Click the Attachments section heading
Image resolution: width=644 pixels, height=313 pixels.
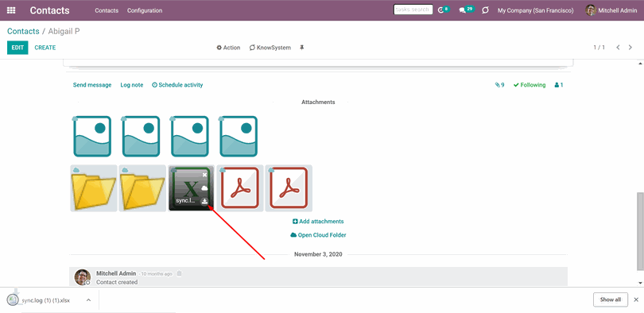318,102
